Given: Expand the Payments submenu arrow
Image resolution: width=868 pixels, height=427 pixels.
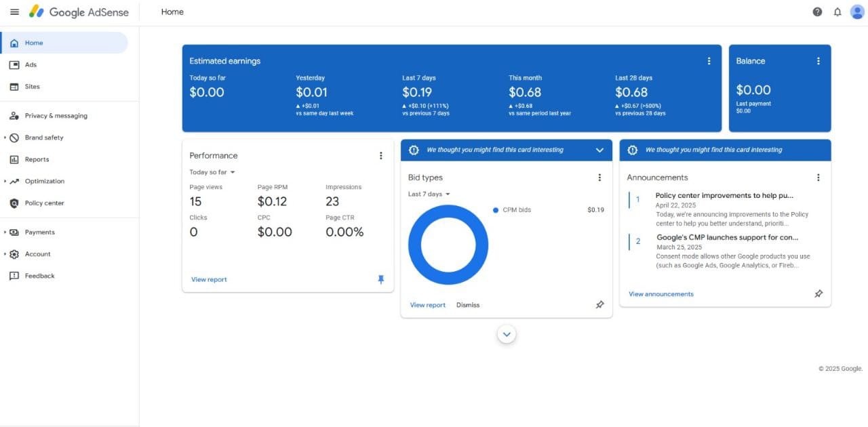Looking at the screenshot, I should pyautogui.click(x=5, y=232).
